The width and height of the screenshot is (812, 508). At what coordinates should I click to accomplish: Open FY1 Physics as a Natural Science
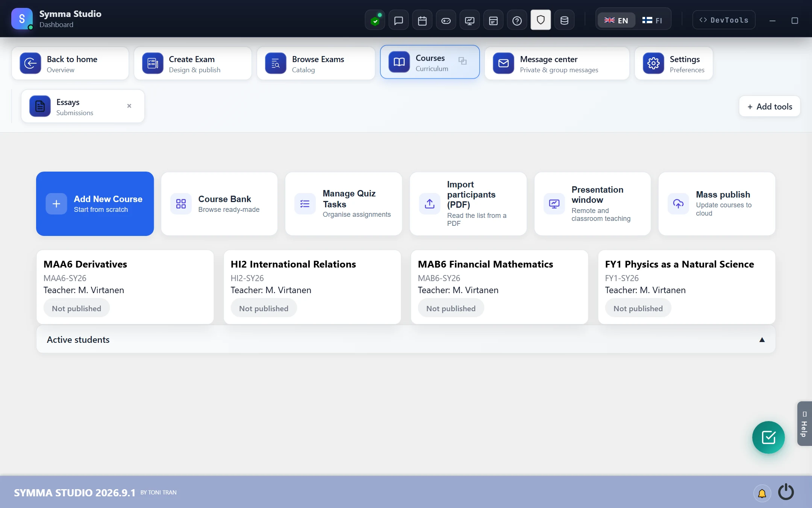coord(687,287)
